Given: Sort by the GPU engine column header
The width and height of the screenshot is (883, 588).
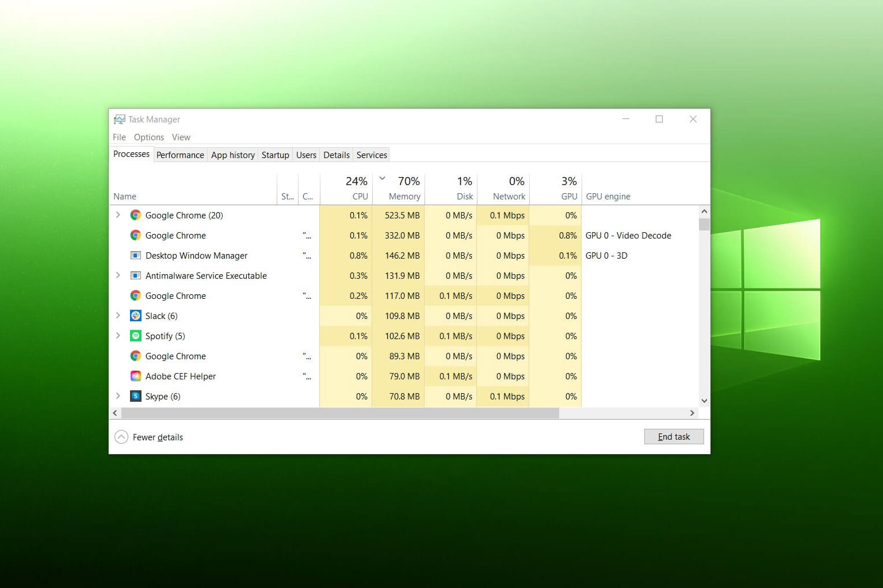Looking at the screenshot, I should click(x=640, y=189).
